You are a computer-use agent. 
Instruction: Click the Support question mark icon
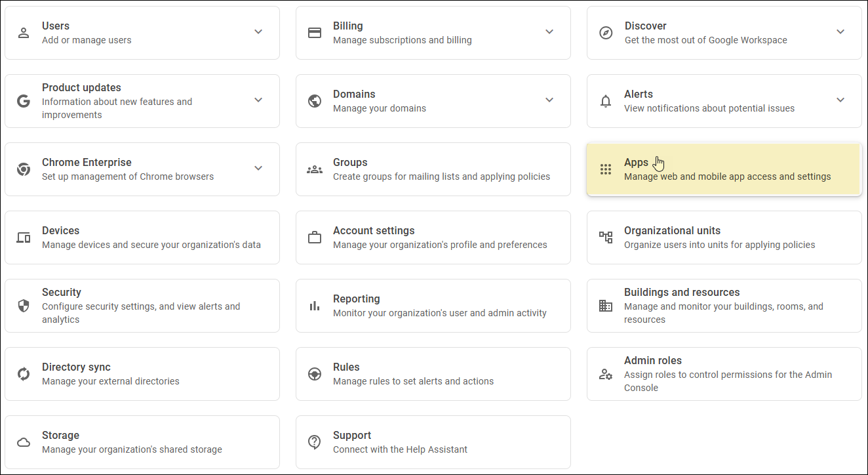pyautogui.click(x=315, y=442)
